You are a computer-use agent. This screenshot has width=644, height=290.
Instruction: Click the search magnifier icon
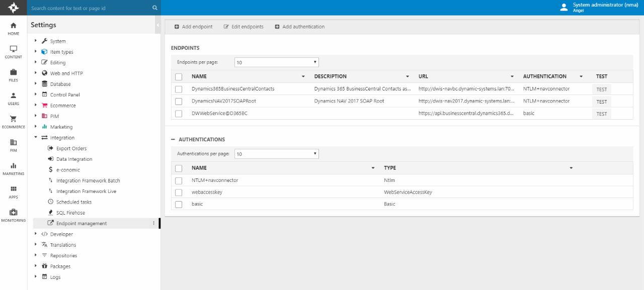[x=155, y=8]
